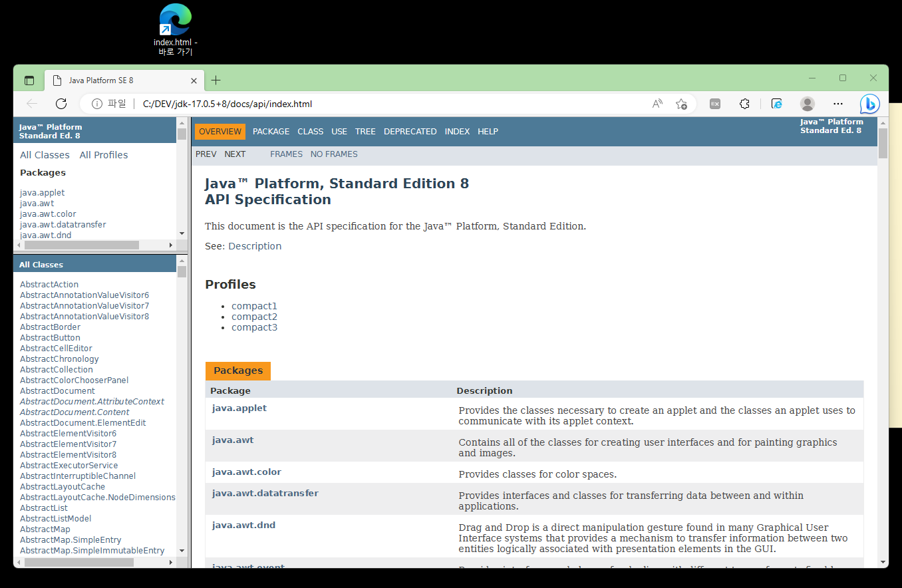This screenshot has height=588, width=902.
Task: Select OVERVIEW in the navigation bar
Action: click(220, 132)
